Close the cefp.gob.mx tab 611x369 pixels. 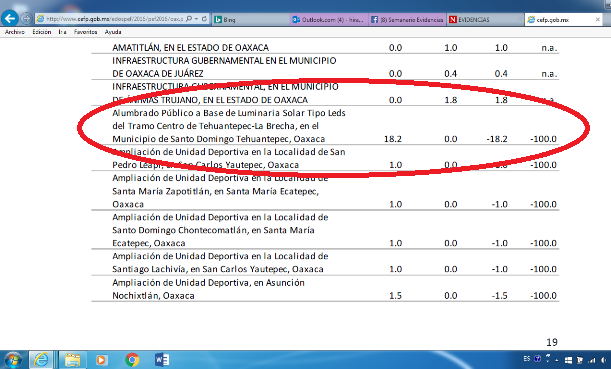tap(598, 19)
